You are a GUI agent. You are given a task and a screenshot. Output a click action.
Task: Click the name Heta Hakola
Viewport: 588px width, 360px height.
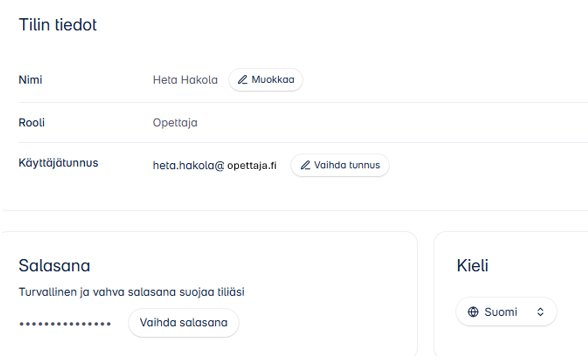click(185, 80)
